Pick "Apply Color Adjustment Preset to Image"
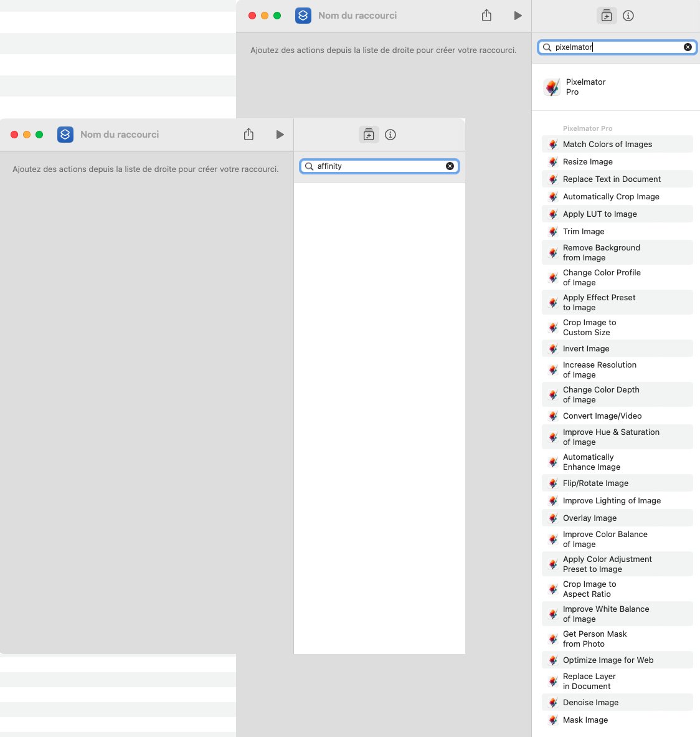The image size is (700, 737). tap(617, 564)
